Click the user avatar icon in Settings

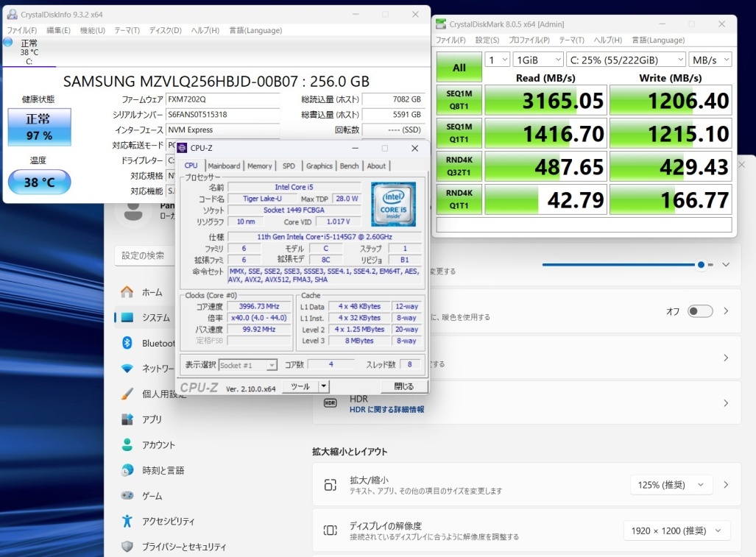(133, 211)
